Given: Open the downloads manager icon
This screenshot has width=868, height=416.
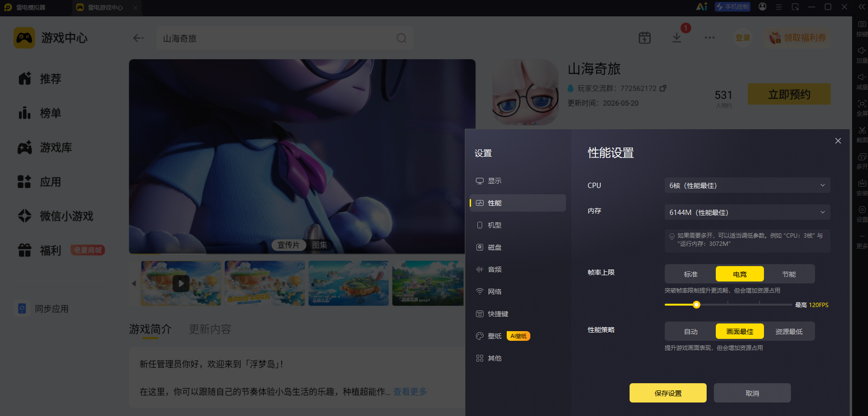Looking at the screenshot, I should (x=677, y=38).
